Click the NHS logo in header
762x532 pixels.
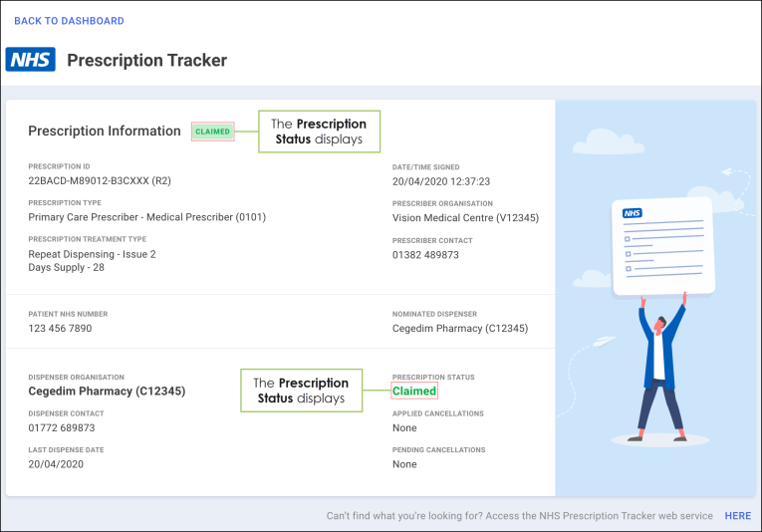(x=31, y=60)
